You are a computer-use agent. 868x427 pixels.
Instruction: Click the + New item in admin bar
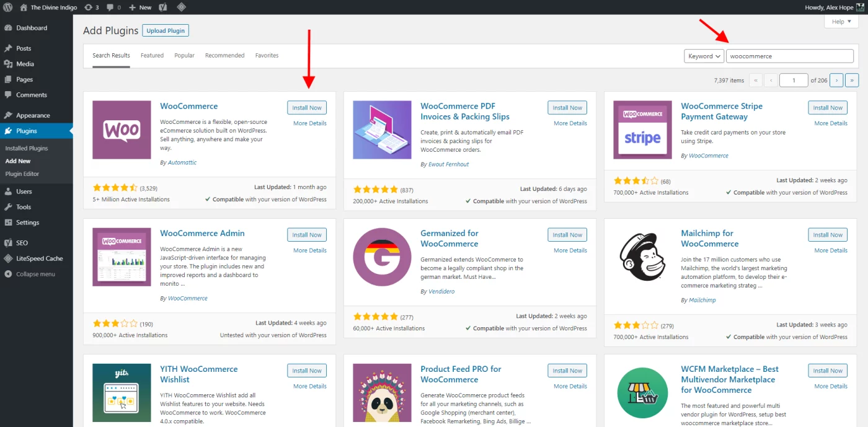(140, 7)
